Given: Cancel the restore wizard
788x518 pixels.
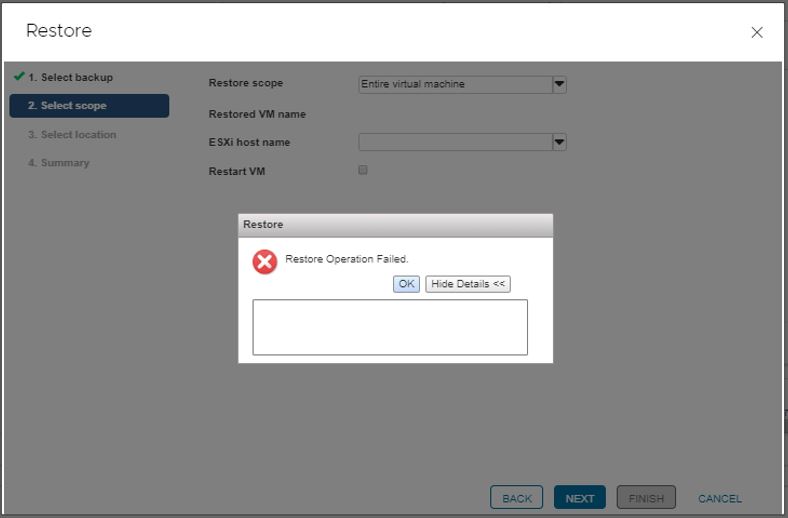Looking at the screenshot, I should (720, 498).
